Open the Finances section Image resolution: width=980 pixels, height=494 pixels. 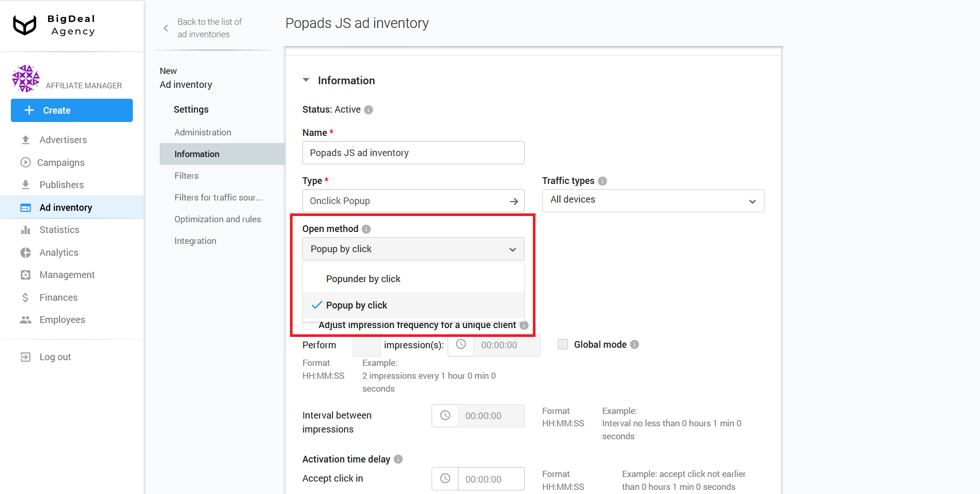59,297
